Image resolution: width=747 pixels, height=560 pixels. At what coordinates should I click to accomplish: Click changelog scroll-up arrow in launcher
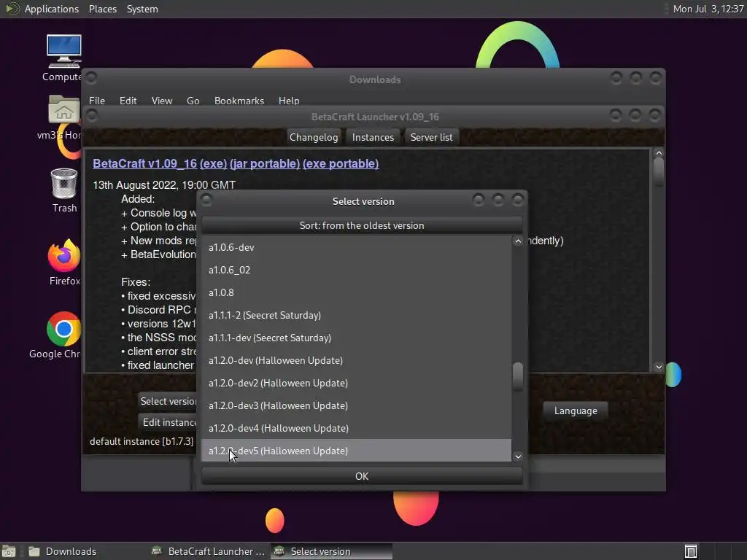tap(659, 153)
